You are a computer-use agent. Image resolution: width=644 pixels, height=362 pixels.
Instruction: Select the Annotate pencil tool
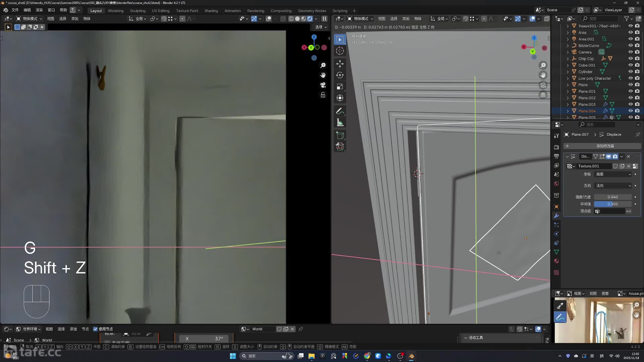340,111
